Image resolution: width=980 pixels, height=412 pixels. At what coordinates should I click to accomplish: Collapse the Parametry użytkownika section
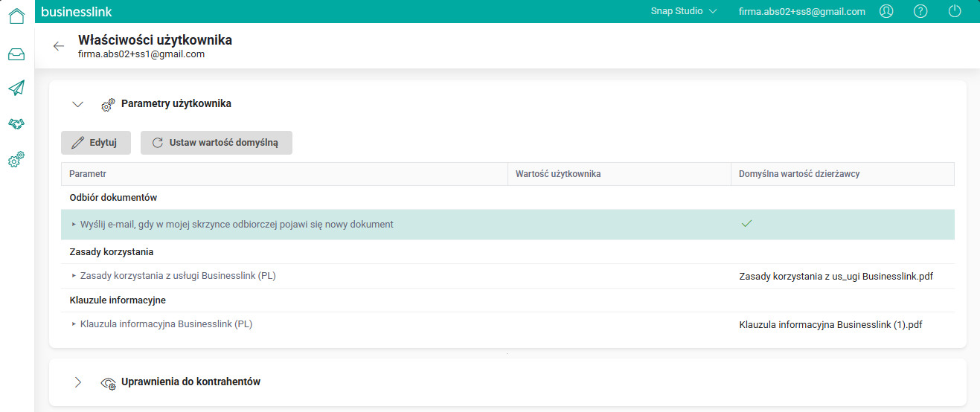pos(77,104)
